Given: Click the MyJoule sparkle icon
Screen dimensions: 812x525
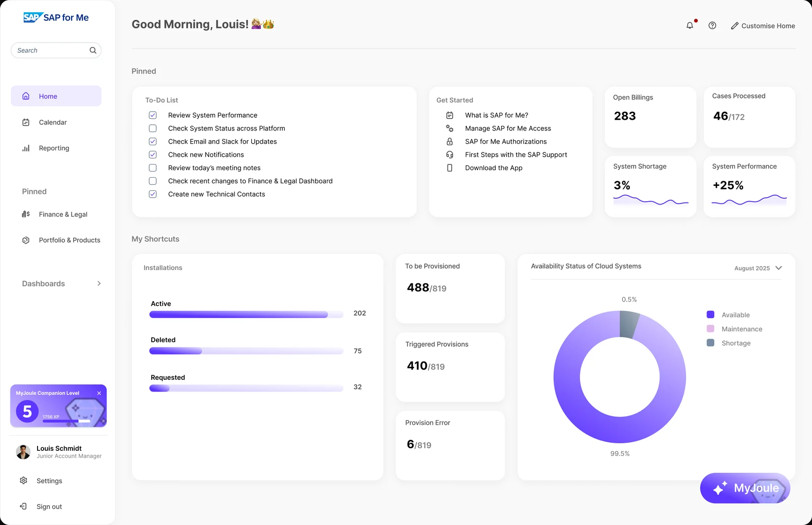Looking at the screenshot, I should pyautogui.click(x=720, y=488).
